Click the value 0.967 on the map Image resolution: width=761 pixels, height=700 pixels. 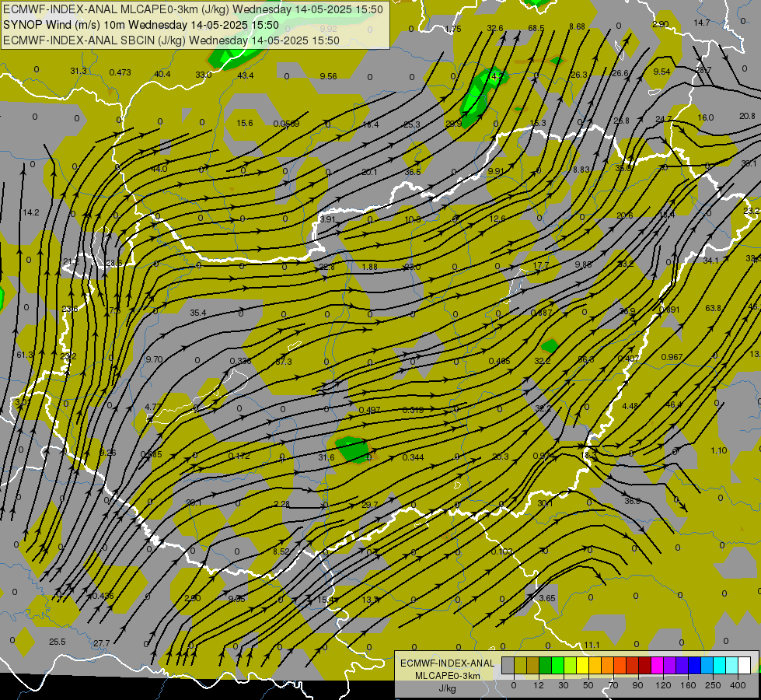pyautogui.click(x=672, y=357)
